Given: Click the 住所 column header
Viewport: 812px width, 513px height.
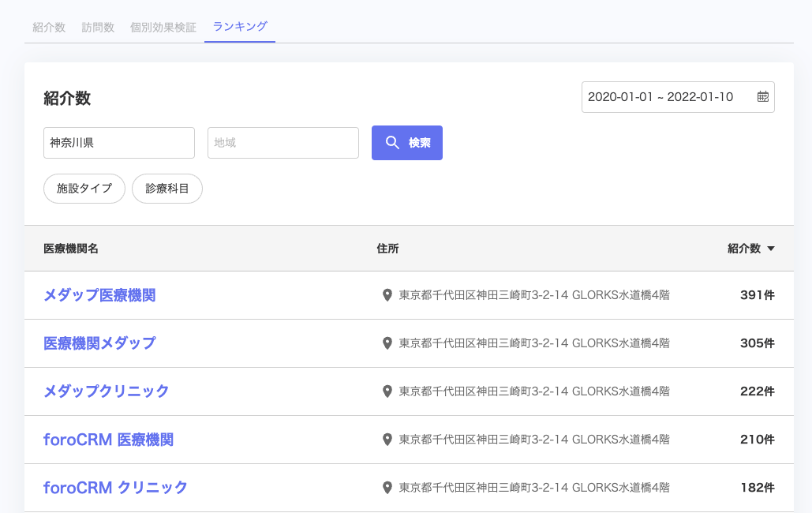Looking at the screenshot, I should click(388, 249).
